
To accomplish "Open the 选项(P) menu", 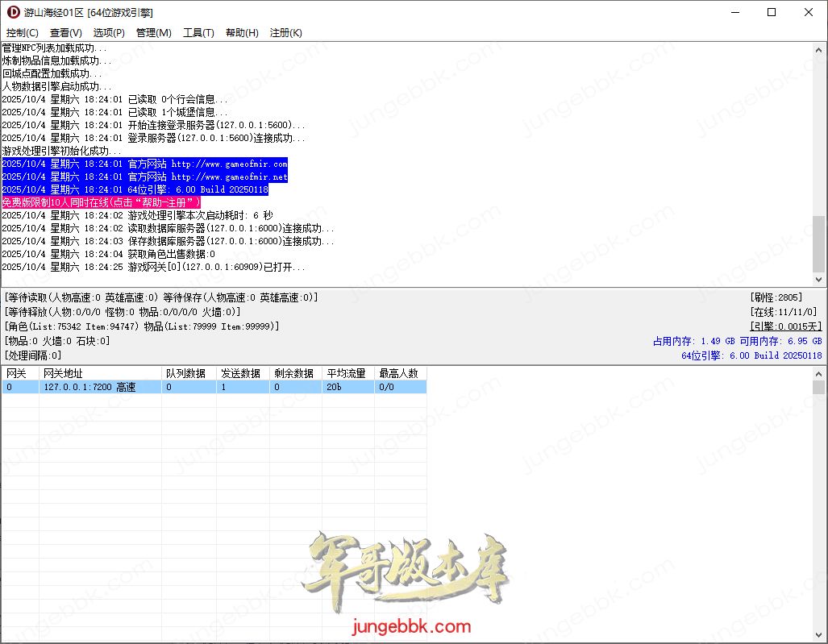I will pyautogui.click(x=109, y=33).
